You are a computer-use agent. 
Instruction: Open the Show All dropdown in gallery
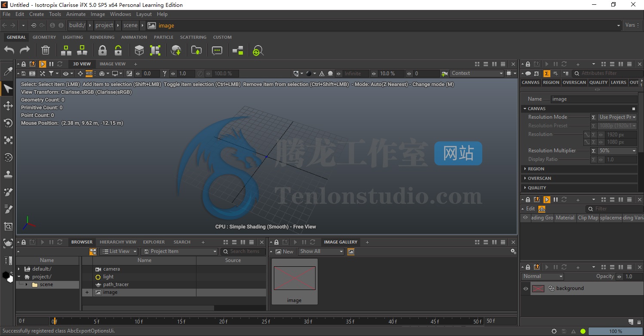point(321,251)
